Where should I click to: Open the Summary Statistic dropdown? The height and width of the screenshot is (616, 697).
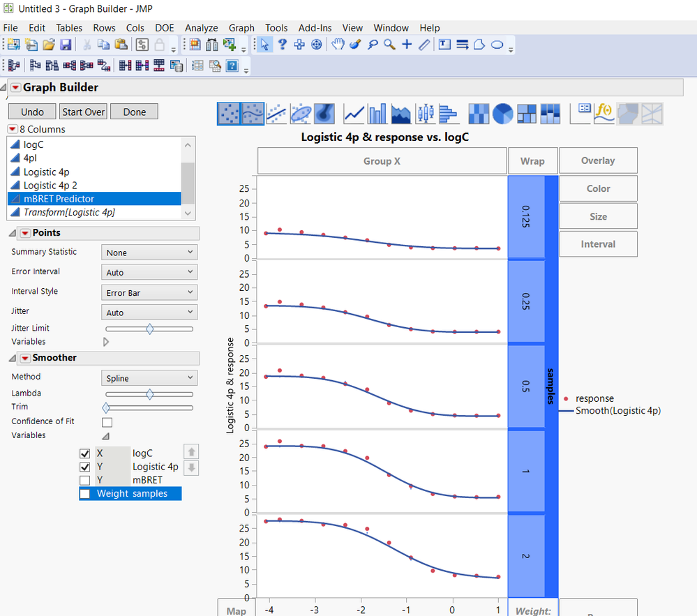pos(149,252)
